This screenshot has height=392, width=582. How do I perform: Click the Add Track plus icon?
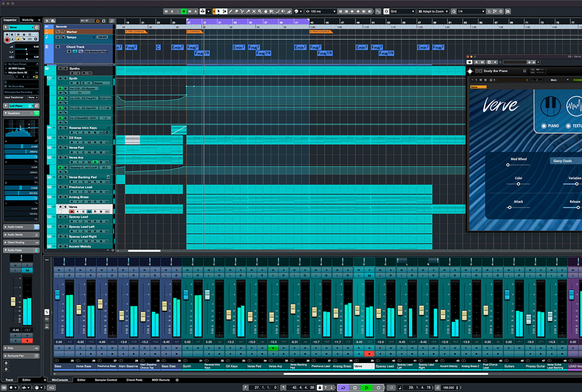(x=47, y=20)
